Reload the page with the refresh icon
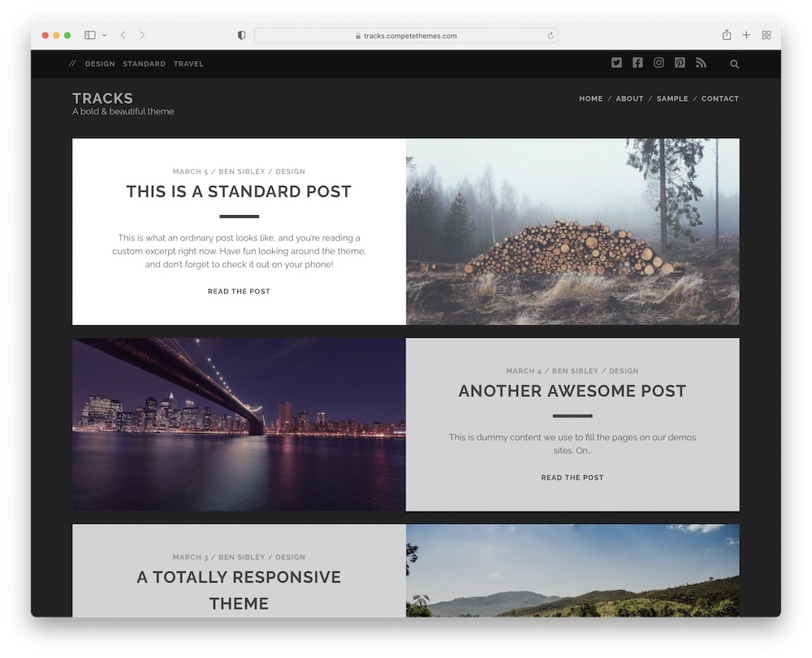 (551, 36)
